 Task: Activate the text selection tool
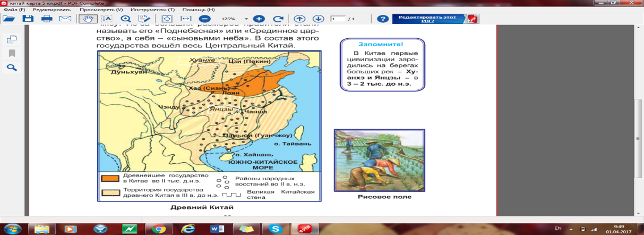click(x=106, y=19)
